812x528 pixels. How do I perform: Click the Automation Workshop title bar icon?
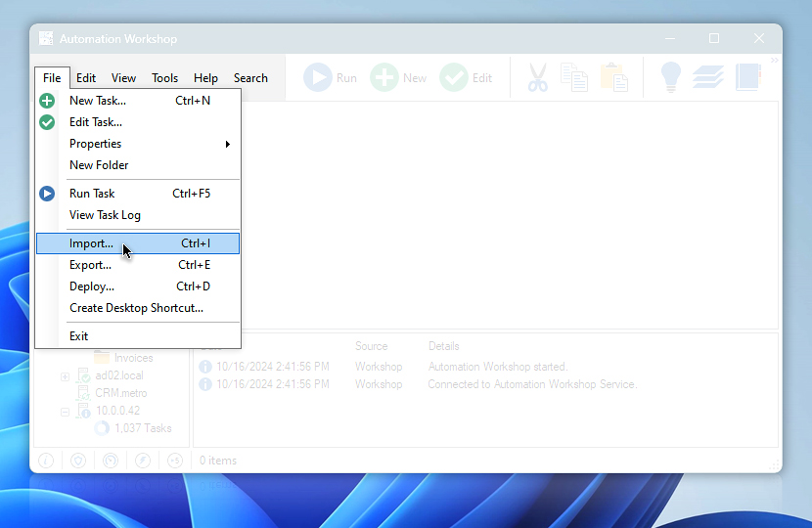tap(46, 38)
